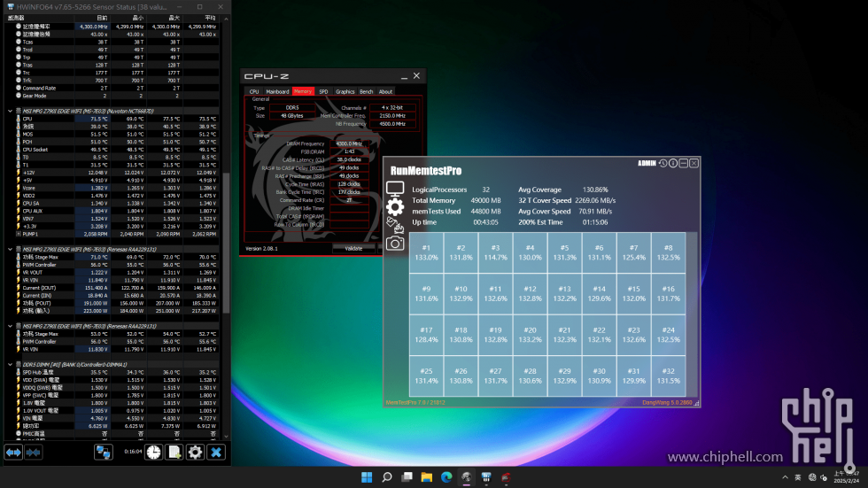Click the red CPU-Z icon on taskbar
This screenshot has height=488, width=868.
click(x=506, y=477)
